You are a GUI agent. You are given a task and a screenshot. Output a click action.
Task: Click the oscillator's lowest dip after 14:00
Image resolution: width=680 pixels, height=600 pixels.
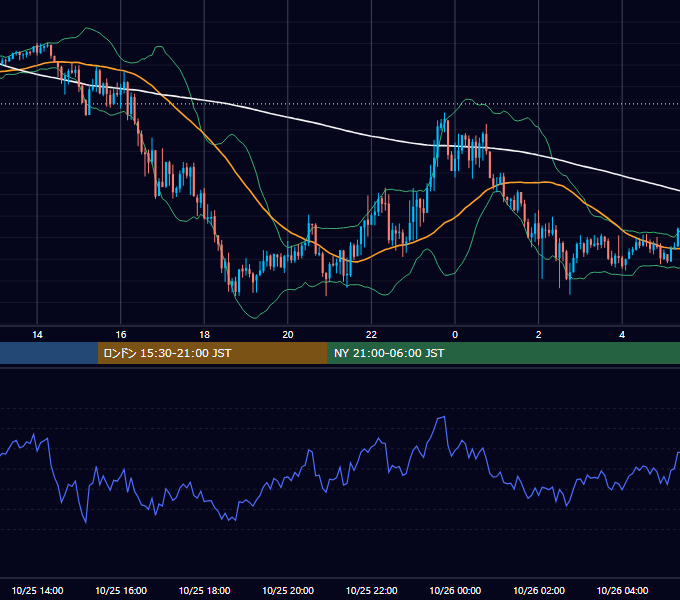tap(85, 522)
